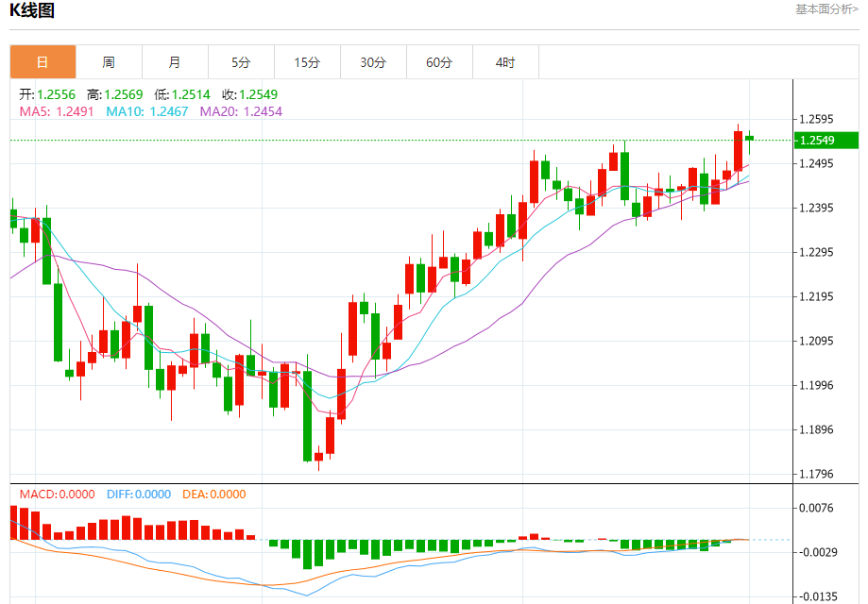This screenshot has height=604, width=868.
Task: Click the MACD:0.0000 label
Action: pyautogui.click(x=57, y=494)
